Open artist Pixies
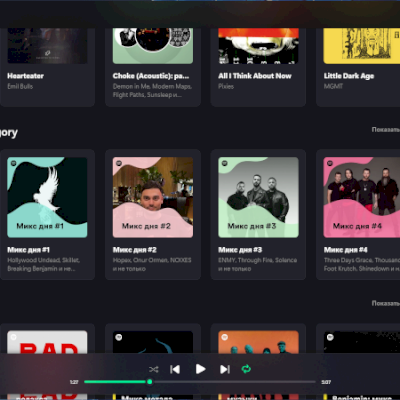This screenshot has height=400, width=400. click(226, 86)
